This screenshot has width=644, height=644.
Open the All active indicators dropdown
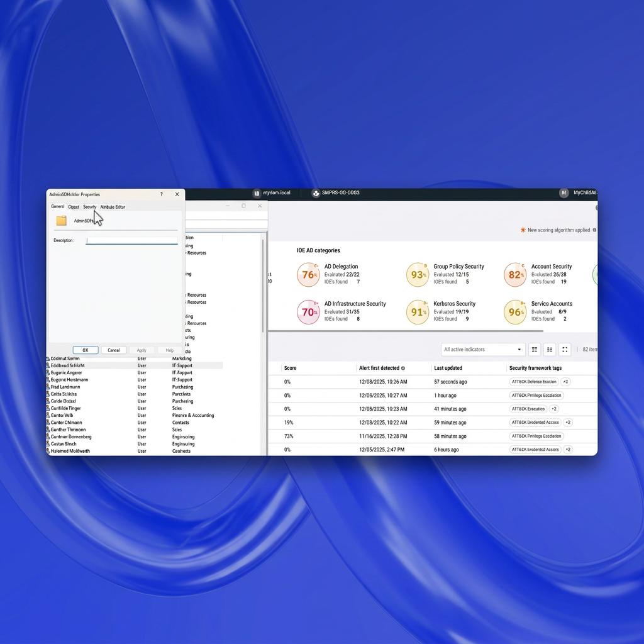pyautogui.click(x=483, y=350)
